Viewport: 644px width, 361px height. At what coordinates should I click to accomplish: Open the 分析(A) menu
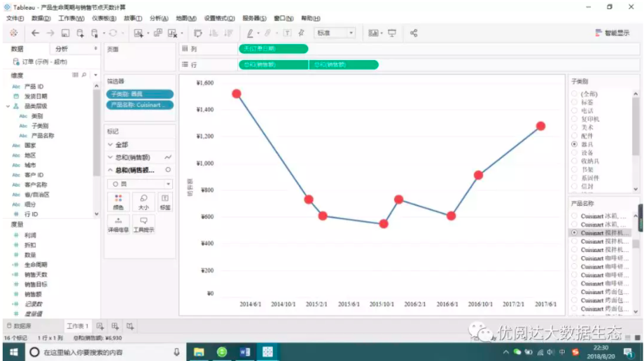159,18
